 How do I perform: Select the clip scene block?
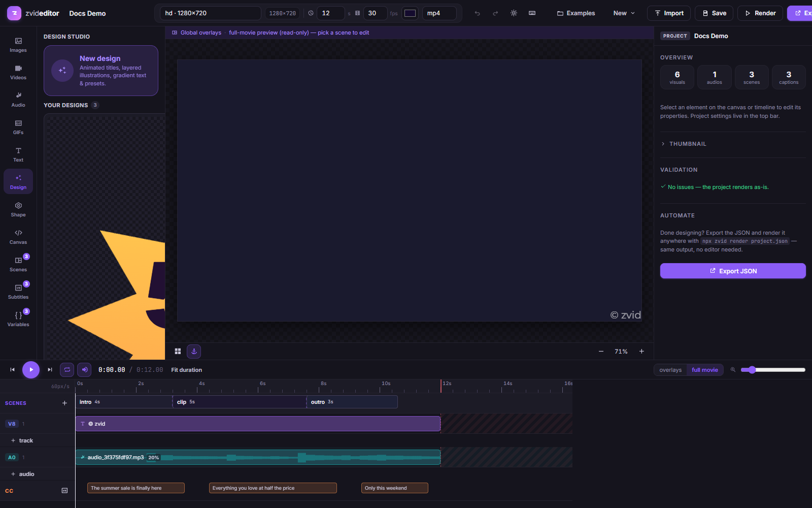tap(240, 402)
